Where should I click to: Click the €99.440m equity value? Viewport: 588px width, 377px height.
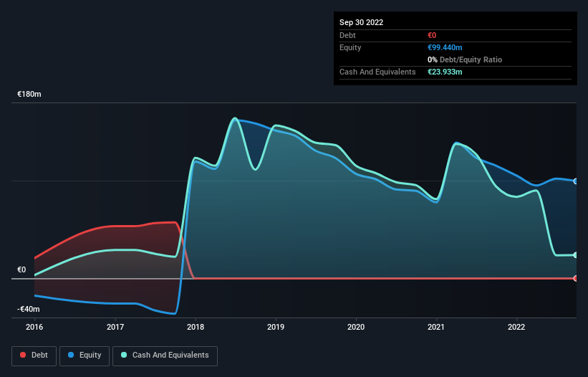pyautogui.click(x=445, y=47)
